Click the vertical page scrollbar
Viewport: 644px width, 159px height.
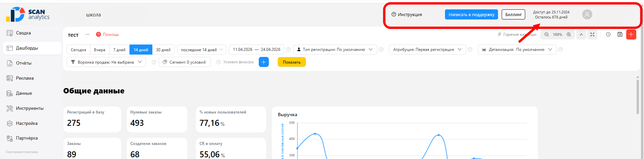(x=638, y=97)
